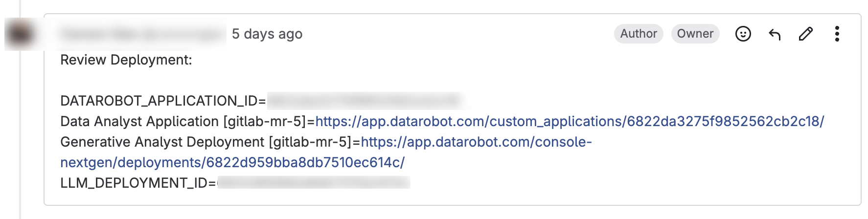
Task: Click the LLM_DEPLOYMENT_ID label text
Action: pyautogui.click(x=138, y=183)
